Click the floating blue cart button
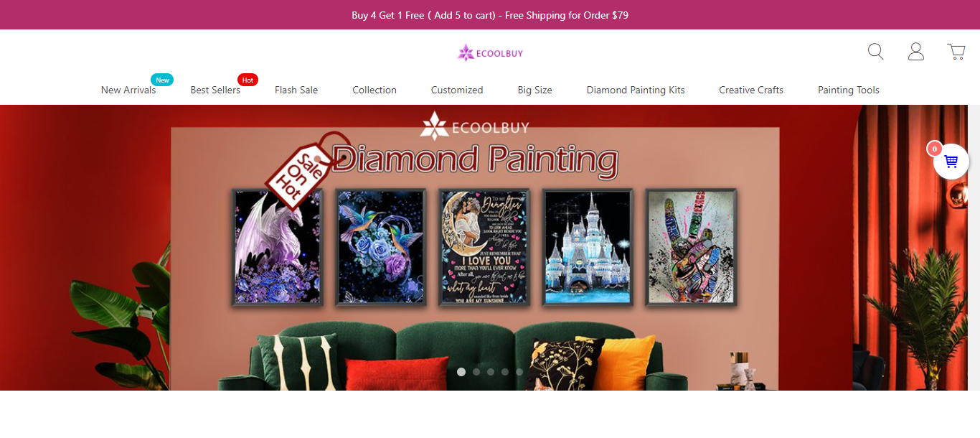980x438 pixels. point(951,162)
